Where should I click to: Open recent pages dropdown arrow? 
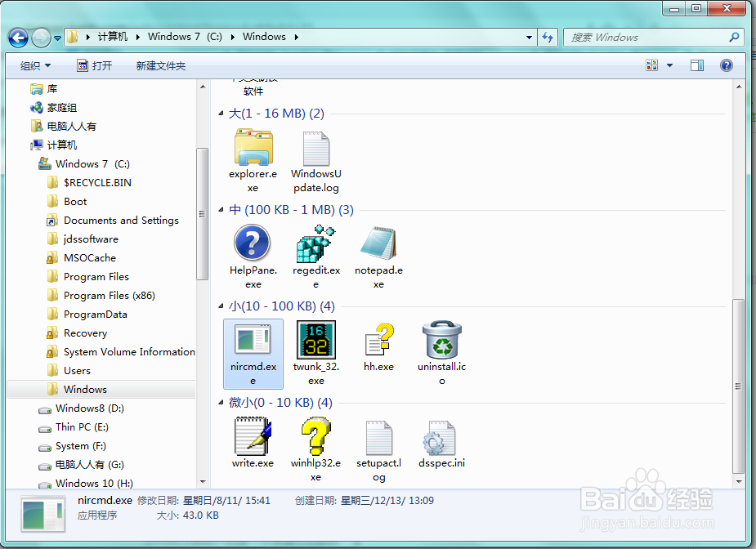click(57, 38)
